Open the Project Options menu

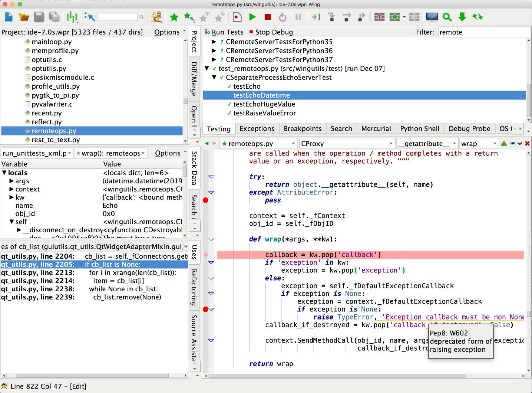pos(166,32)
